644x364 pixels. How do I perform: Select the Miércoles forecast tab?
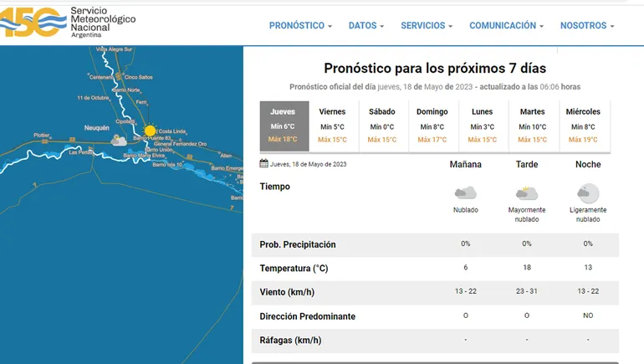pos(583,126)
